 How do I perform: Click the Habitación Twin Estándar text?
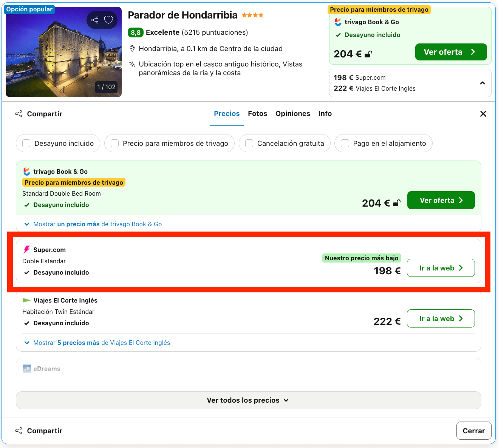[x=58, y=312]
